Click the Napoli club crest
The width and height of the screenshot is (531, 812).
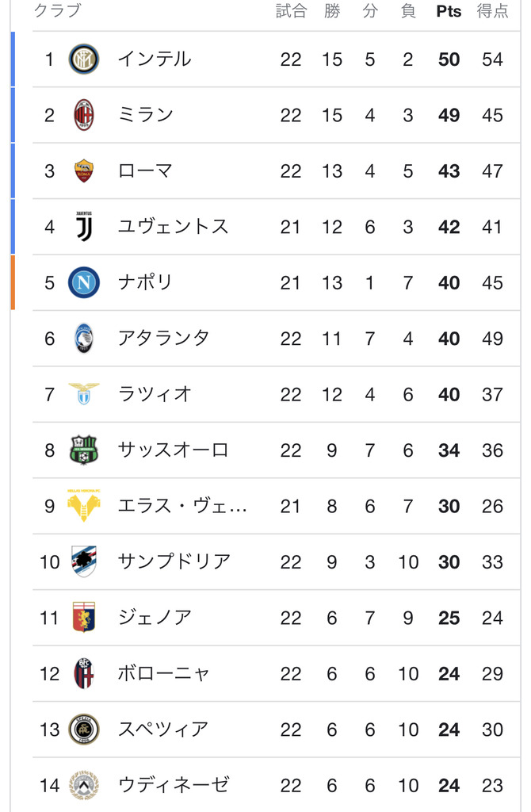pyautogui.click(x=83, y=282)
